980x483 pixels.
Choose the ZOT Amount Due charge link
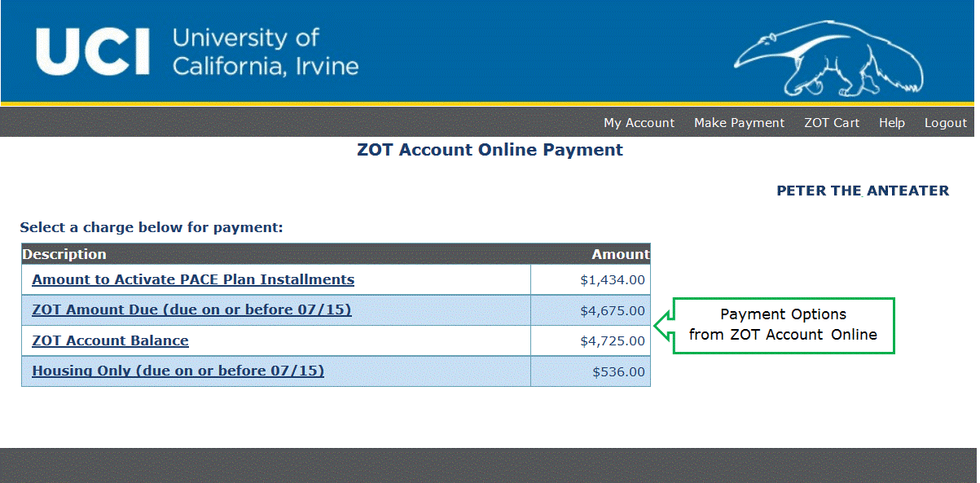(x=191, y=310)
